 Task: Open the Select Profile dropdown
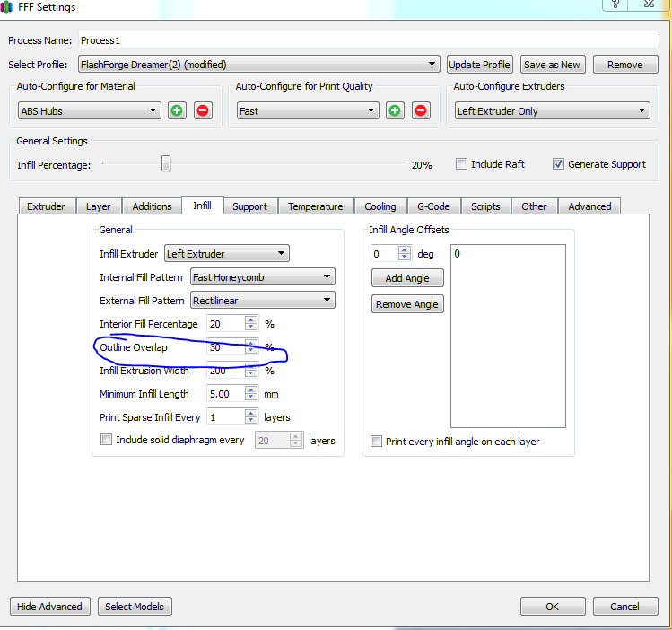258,65
